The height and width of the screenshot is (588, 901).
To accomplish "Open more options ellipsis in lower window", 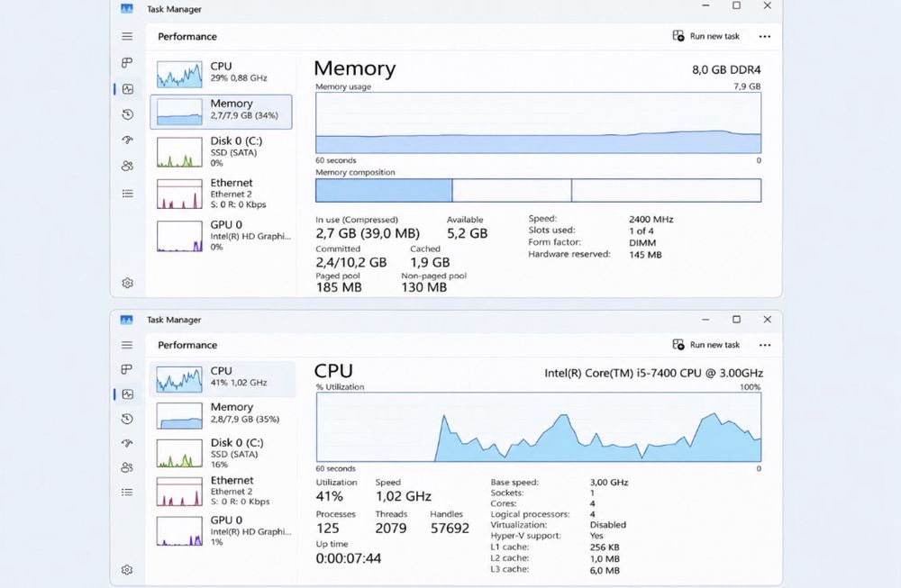I will pyautogui.click(x=764, y=345).
